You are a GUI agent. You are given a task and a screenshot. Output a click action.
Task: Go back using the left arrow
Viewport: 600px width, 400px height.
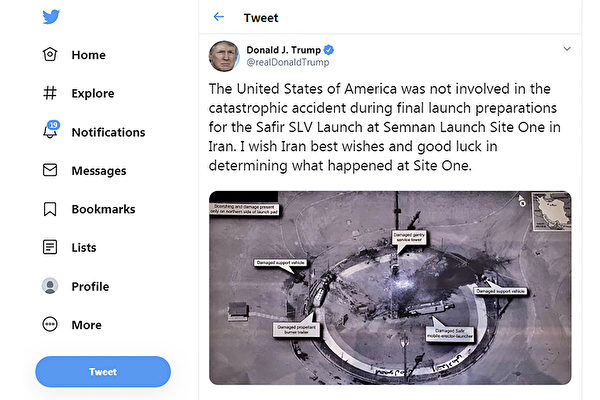219,17
